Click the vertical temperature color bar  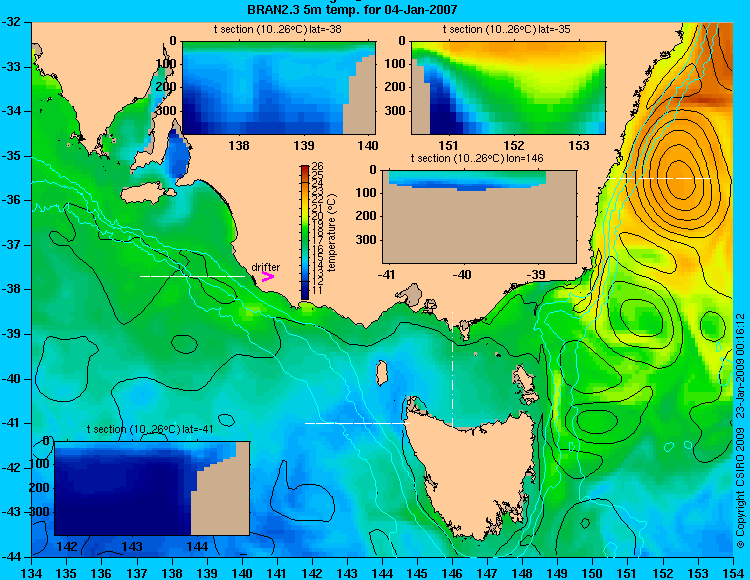point(304,232)
